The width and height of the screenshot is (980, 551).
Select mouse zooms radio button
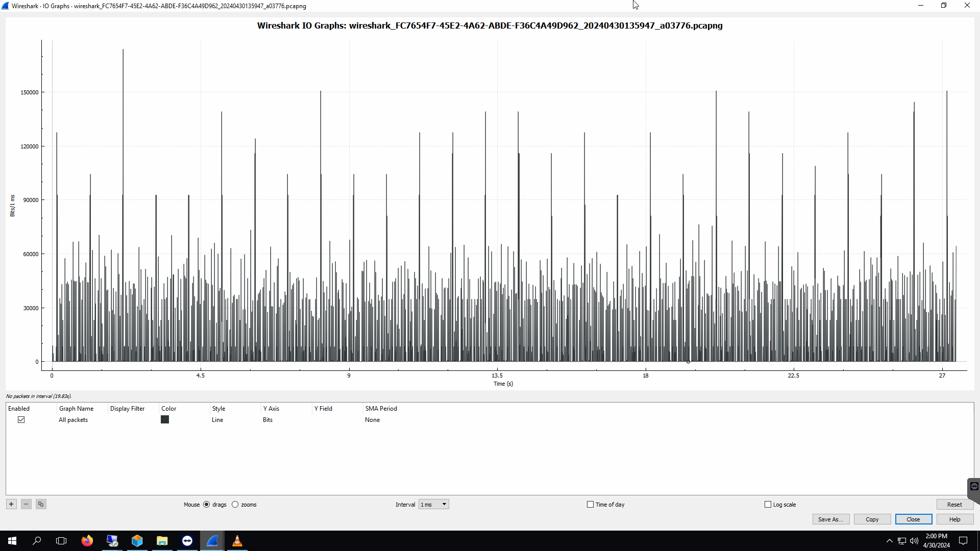point(235,505)
